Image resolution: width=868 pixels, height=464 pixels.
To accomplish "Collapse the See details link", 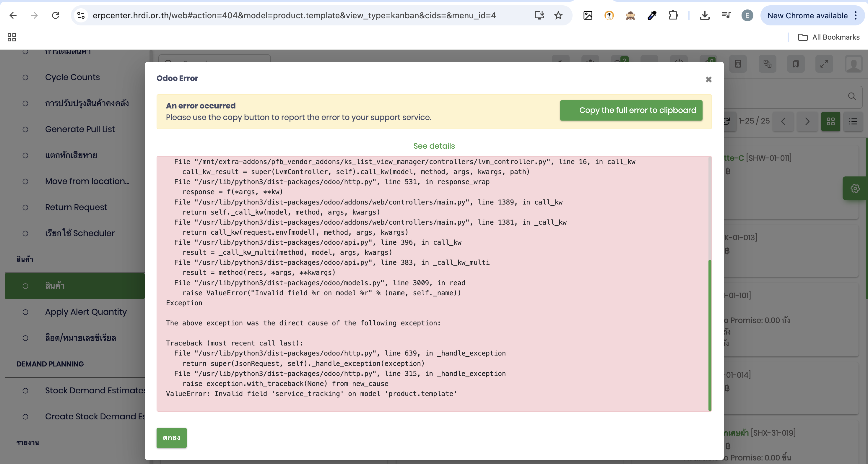I will click(434, 146).
